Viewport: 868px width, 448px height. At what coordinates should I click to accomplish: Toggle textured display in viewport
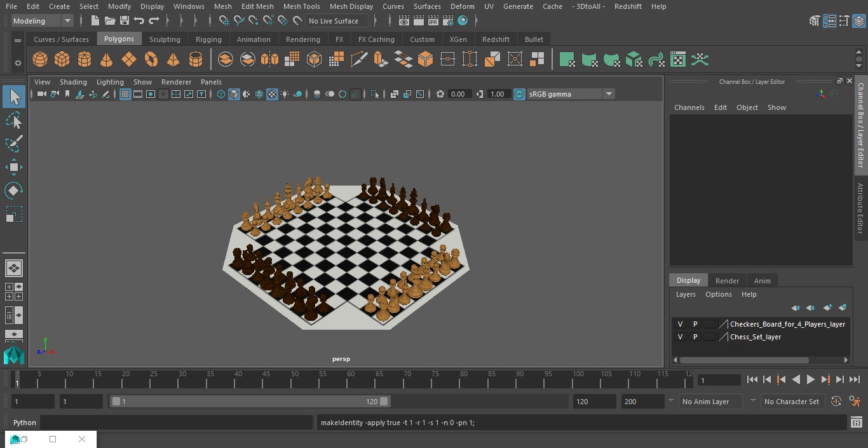pyautogui.click(x=272, y=94)
